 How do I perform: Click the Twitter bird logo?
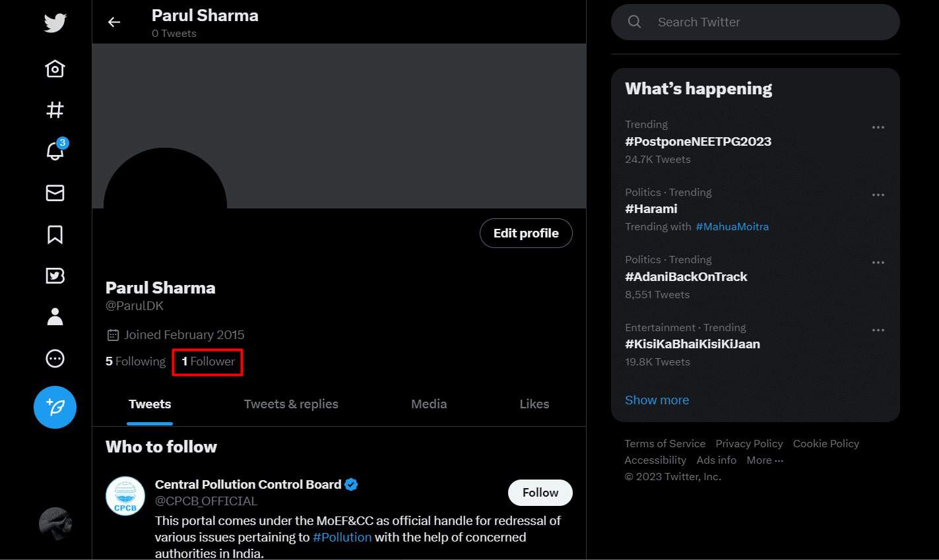click(x=55, y=23)
